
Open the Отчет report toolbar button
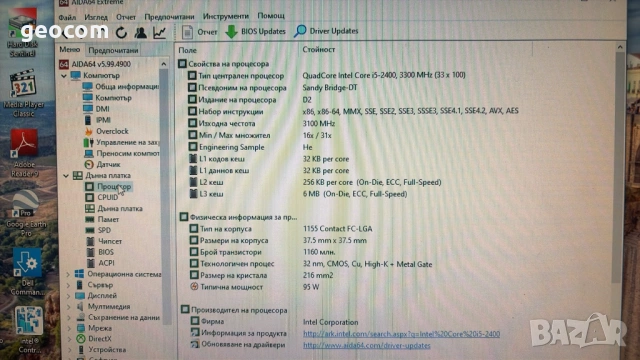click(x=199, y=32)
